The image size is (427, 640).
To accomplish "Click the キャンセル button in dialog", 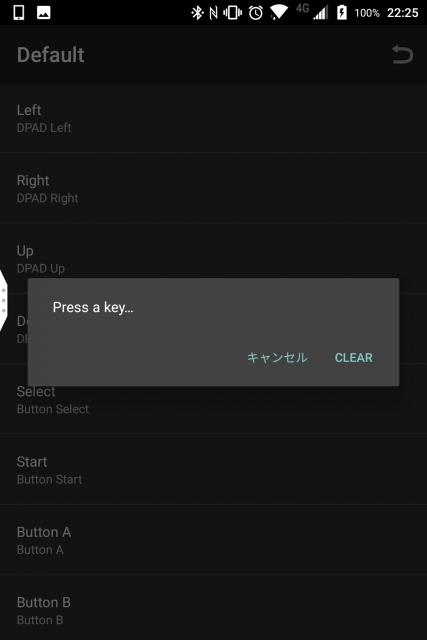I will point(277,357).
